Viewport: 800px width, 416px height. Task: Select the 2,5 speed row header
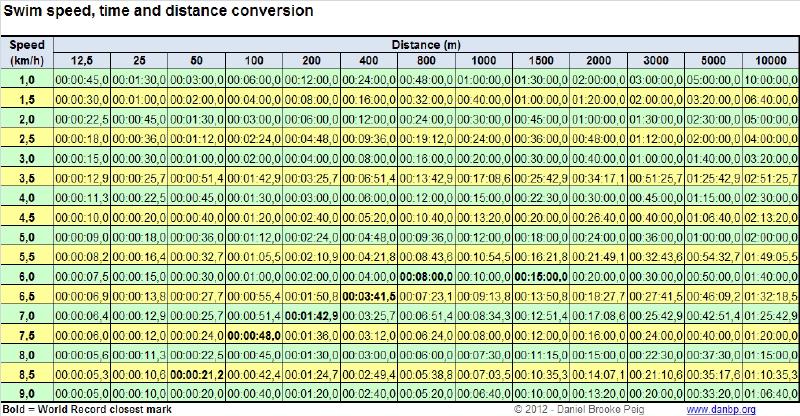pyautogui.click(x=27, y=138)
